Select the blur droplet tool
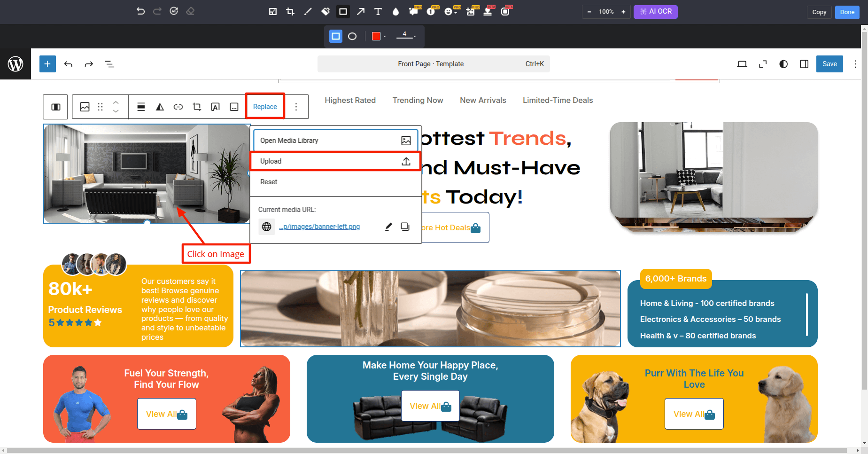Screen dimensions: 868x454 point(395,12)
